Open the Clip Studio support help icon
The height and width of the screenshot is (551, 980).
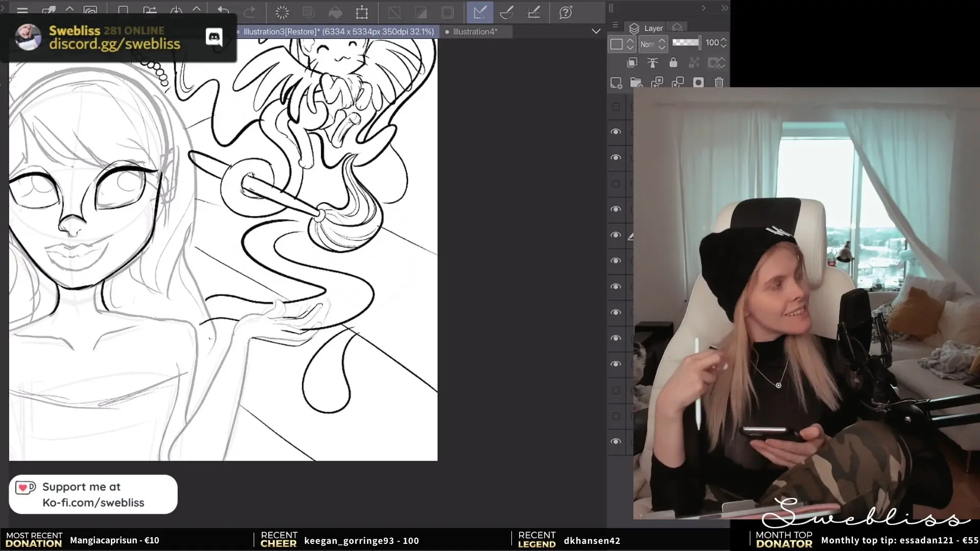566,12
